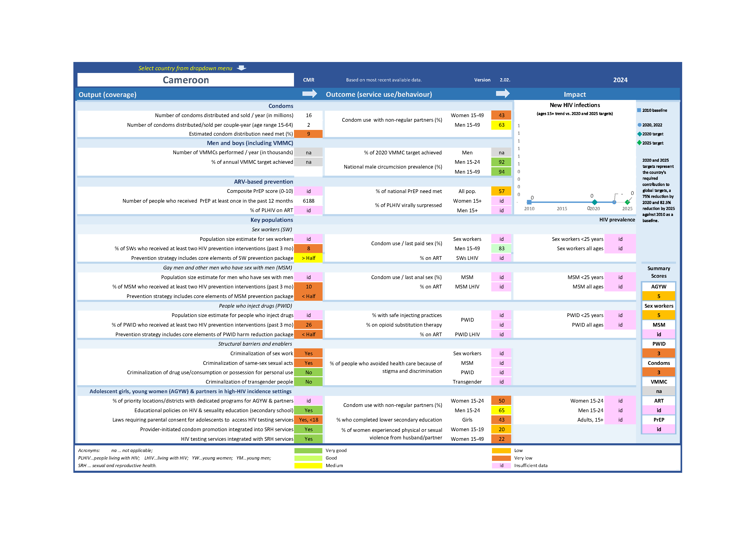Click Condoms summary score 3
Viewport: 756px width, 535px height.
(x=659, y=373)
